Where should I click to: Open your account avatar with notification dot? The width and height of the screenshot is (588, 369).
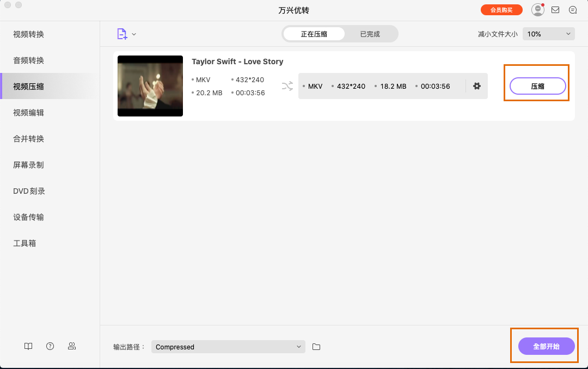tap(537, 10)
